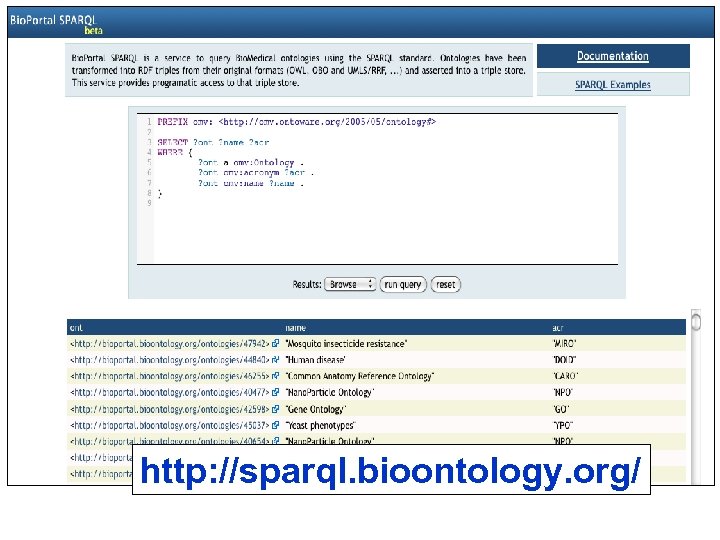This screenshot has width=720, height=540.
Task: Click the 'name' column header
Action: coord(295,327)
